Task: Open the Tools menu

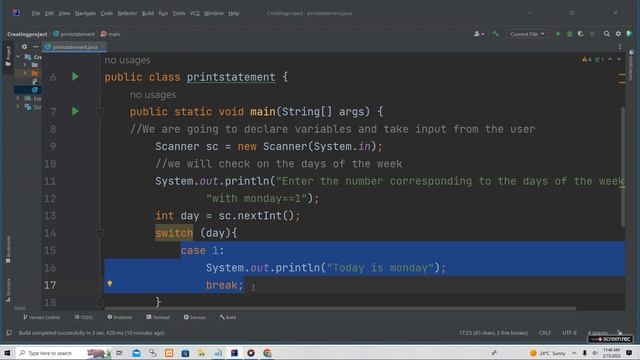Action: click(x=179, y=13)
